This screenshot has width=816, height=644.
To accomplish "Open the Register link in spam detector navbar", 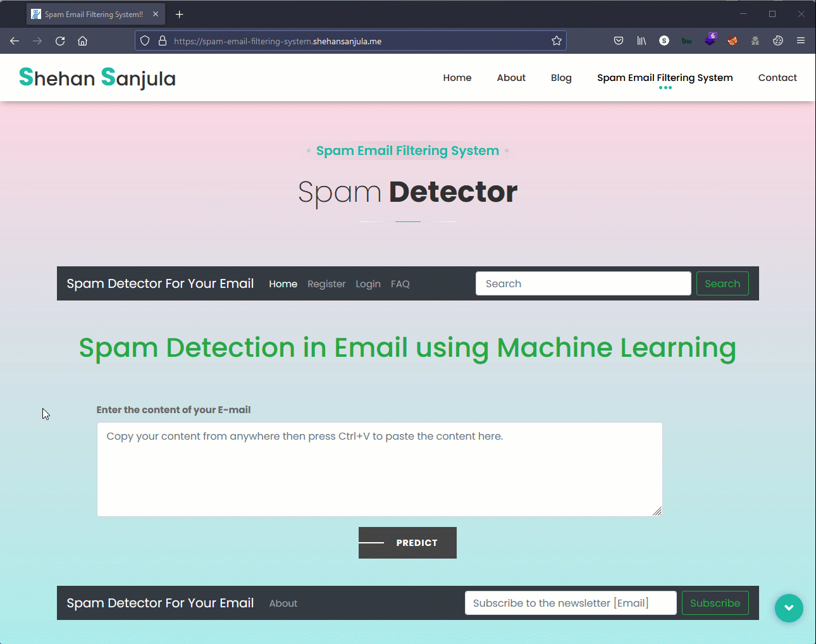I will pos(326,284).
